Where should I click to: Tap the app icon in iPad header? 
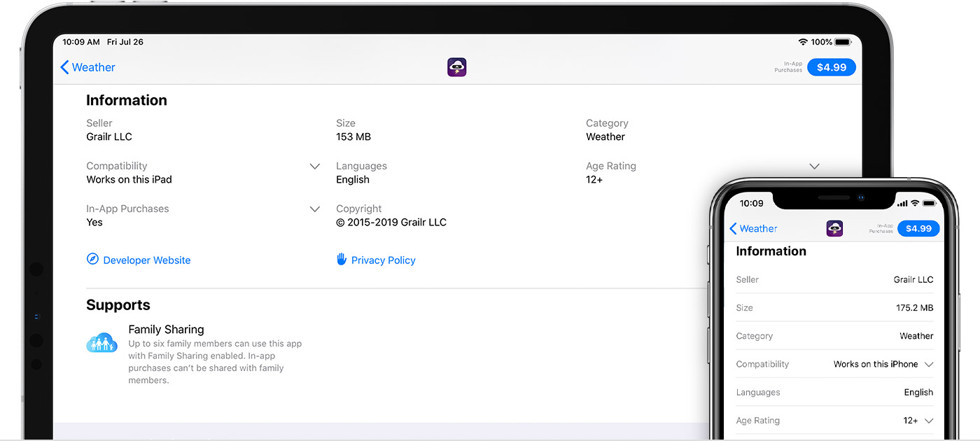point(456,67)
